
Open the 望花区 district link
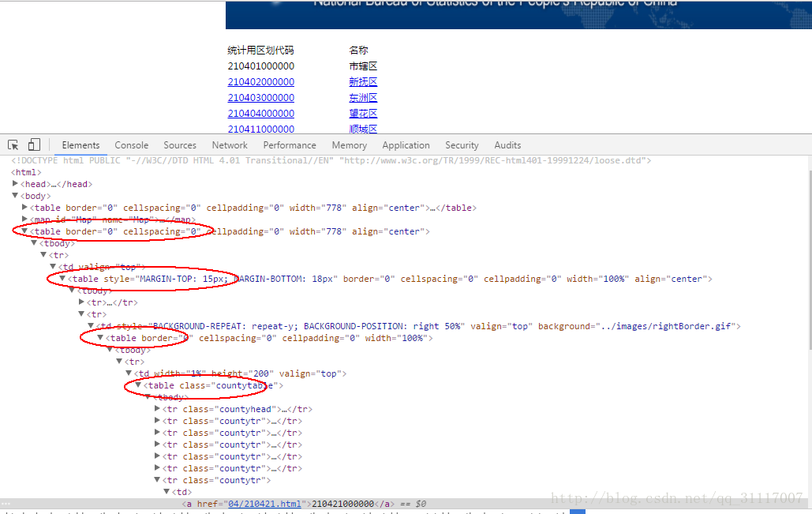coord(363,113)
